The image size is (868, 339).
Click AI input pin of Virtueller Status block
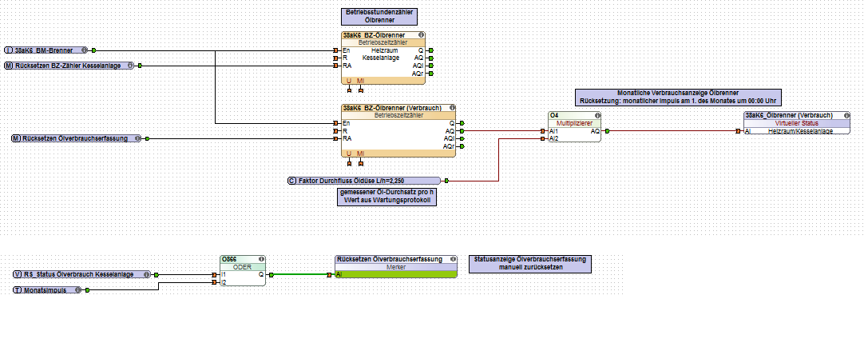(739, 131)
